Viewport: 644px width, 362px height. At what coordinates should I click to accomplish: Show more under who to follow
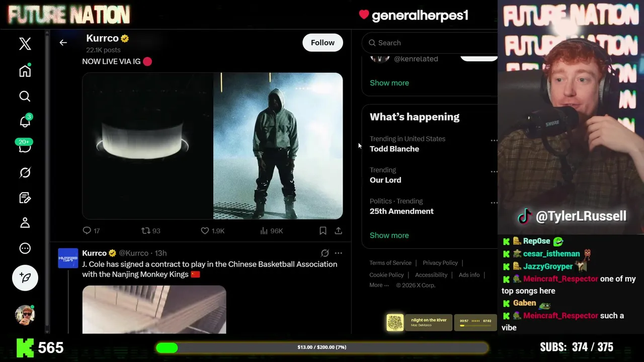tap(389, 82)
